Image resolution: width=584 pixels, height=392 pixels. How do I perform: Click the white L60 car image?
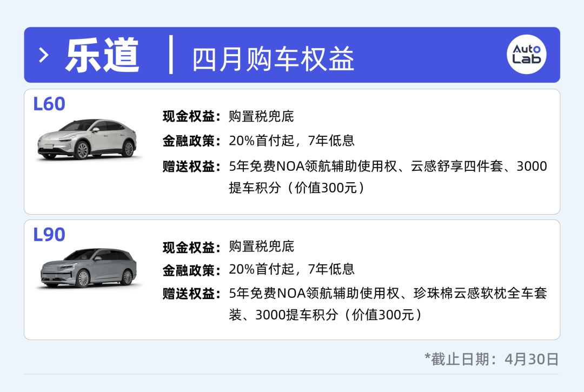point(87,139)
